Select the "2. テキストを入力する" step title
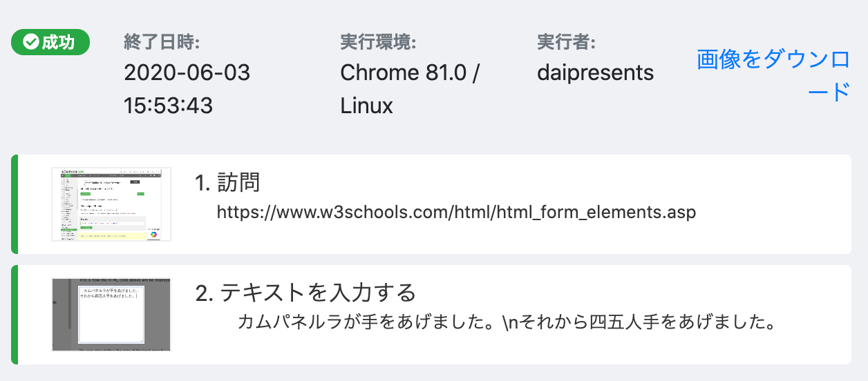Screen dimensions: 868x381 306,293
